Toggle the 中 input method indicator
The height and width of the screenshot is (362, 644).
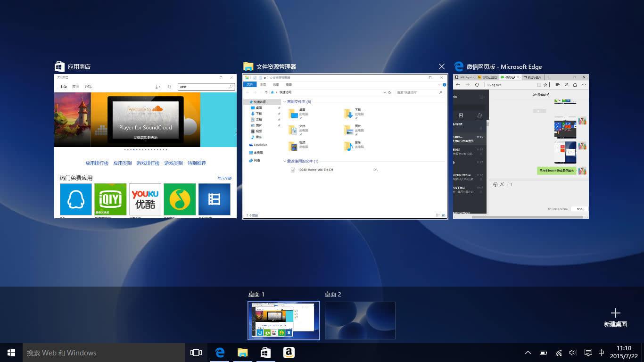(601, 353)
